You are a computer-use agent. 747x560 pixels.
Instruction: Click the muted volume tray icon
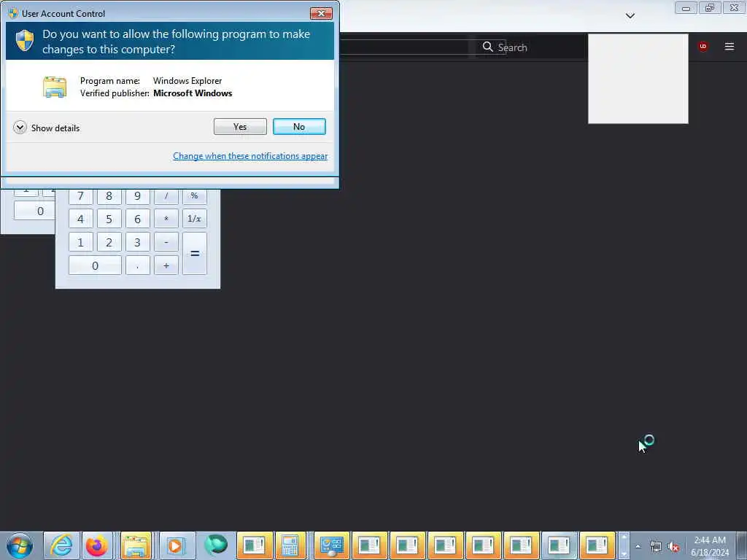[x=673, y=547]
